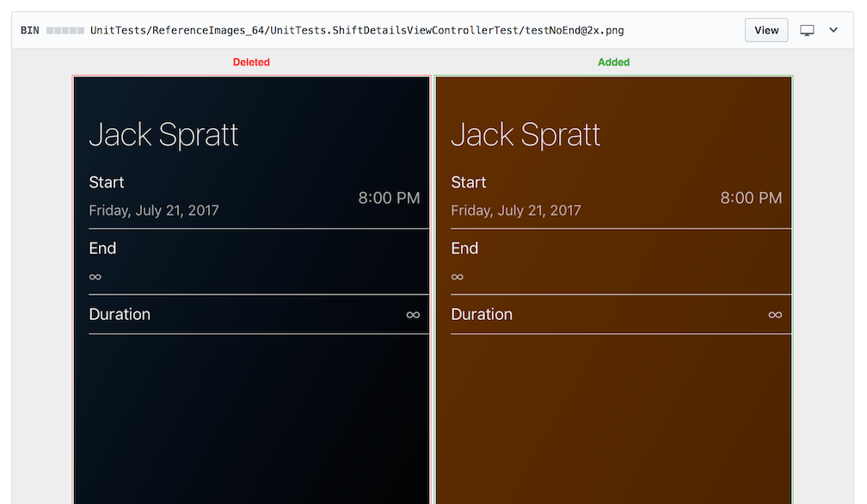Screen dimensions: 867x504
Task: Select the red Deleted label
Action: (x=251, y=62)
